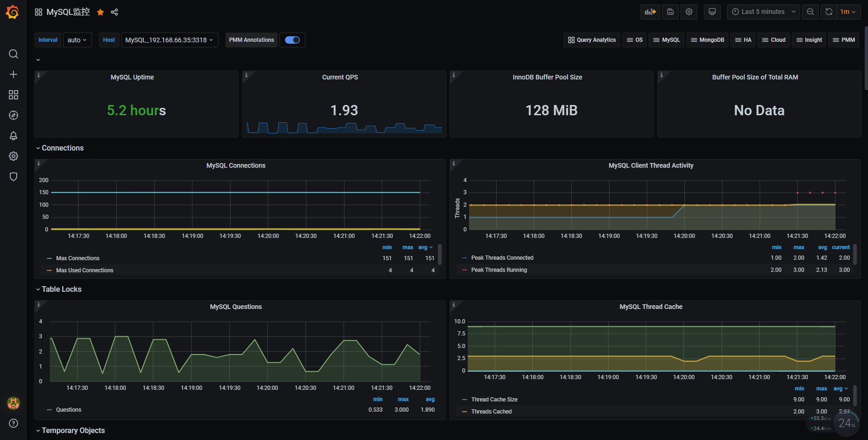
Task: Open the OS dashboards menu
Action: (x=635, y=40)
